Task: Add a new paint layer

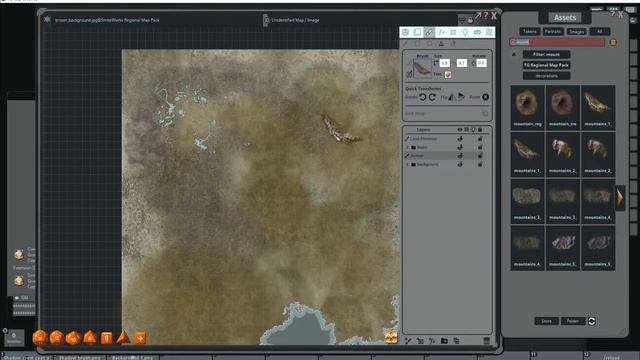Action: (408, 341)
